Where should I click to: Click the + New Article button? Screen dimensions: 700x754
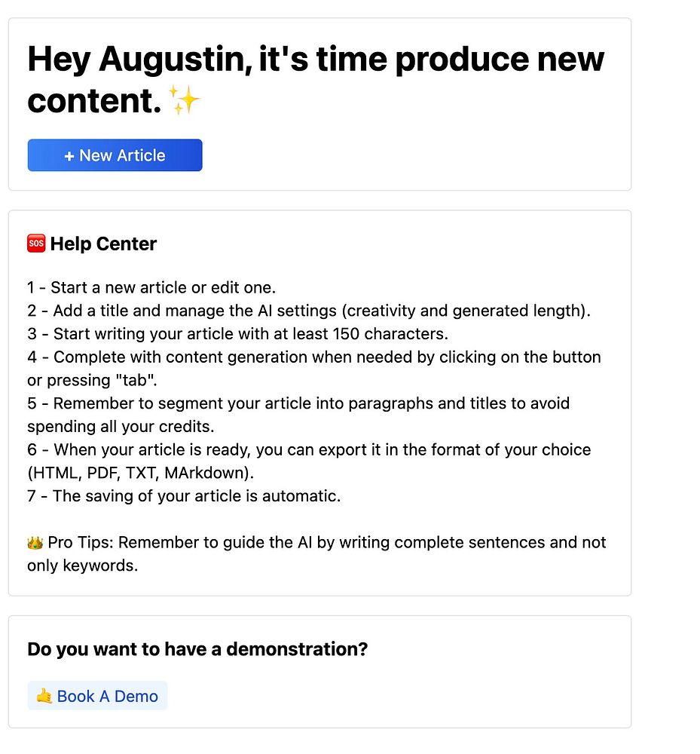pos(115,155)
